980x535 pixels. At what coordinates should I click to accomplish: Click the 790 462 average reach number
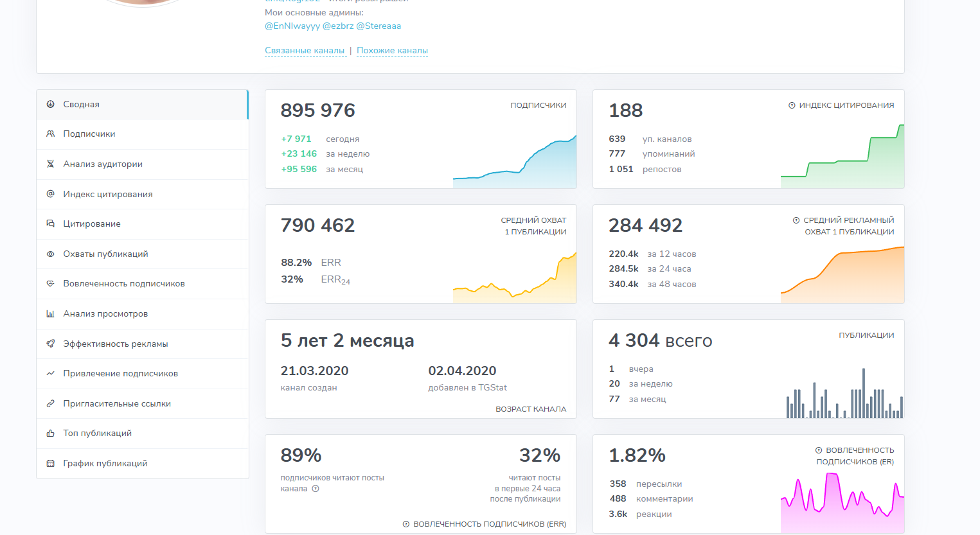point(318,225)
